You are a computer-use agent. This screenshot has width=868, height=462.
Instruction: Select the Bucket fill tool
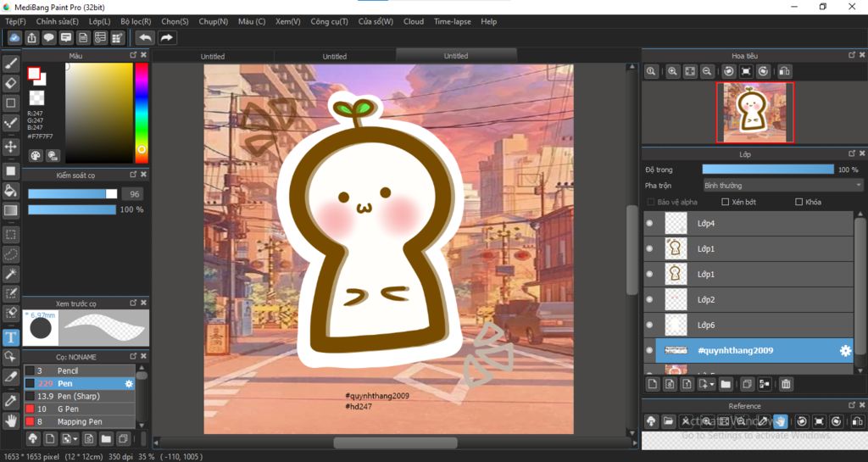pos(10,191)
